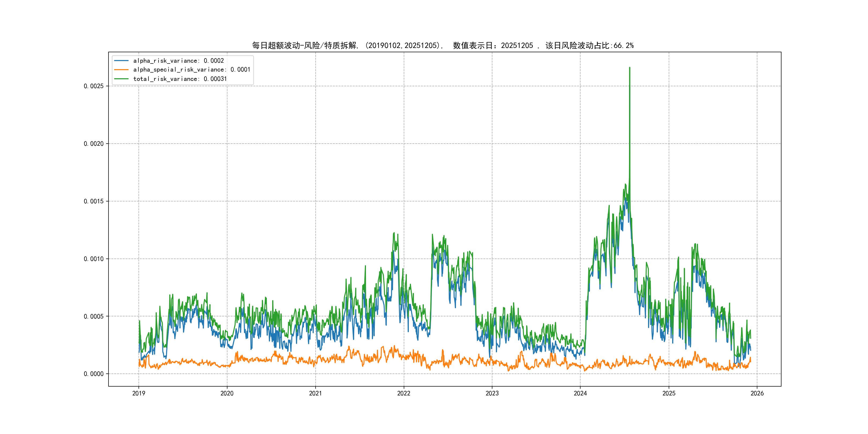This screenshot has height=434, width=868.
Task: Click the 2020 x-axis tick label
Action: pos(227,393)
